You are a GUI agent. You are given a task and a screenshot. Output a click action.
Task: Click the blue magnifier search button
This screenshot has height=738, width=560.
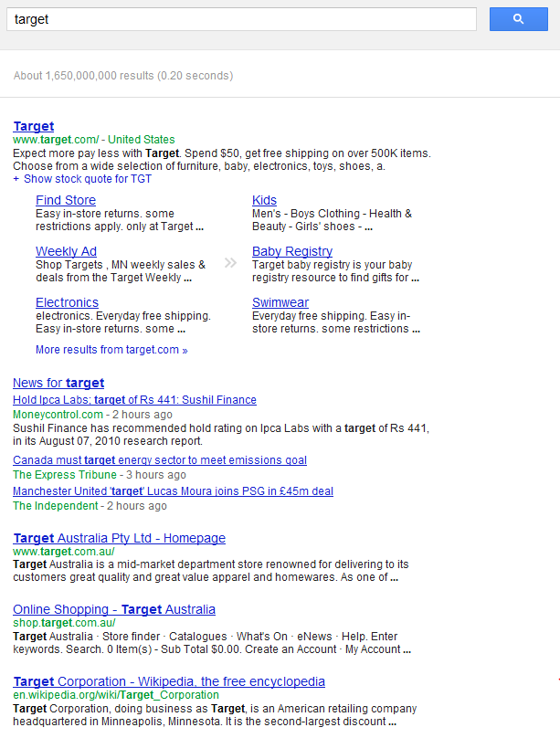519,19
